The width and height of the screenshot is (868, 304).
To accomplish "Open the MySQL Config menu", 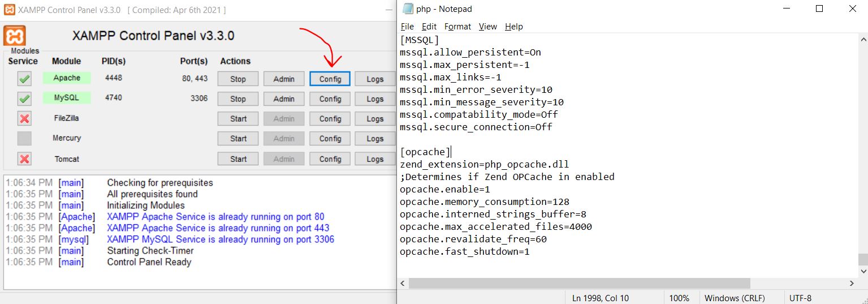I will coord(330,99).
